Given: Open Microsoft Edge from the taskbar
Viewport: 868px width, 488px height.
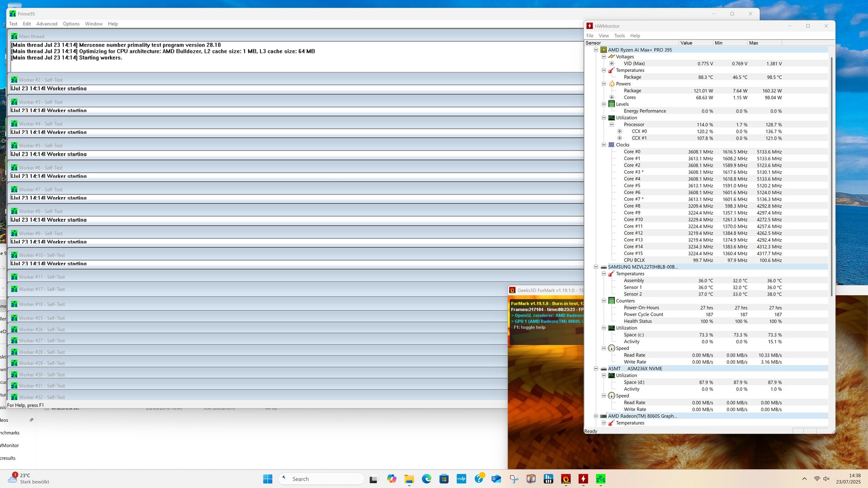Looking at the screenshot, I should (426, 479).
